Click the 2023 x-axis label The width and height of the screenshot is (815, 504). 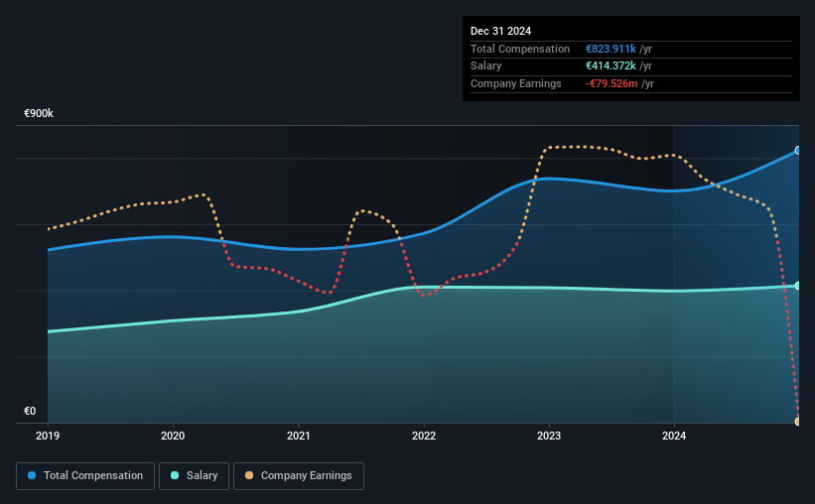[549, 436]
